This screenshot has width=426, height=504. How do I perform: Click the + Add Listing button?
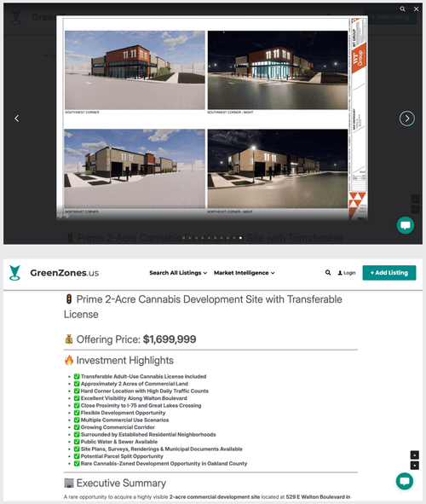point(389,273)
